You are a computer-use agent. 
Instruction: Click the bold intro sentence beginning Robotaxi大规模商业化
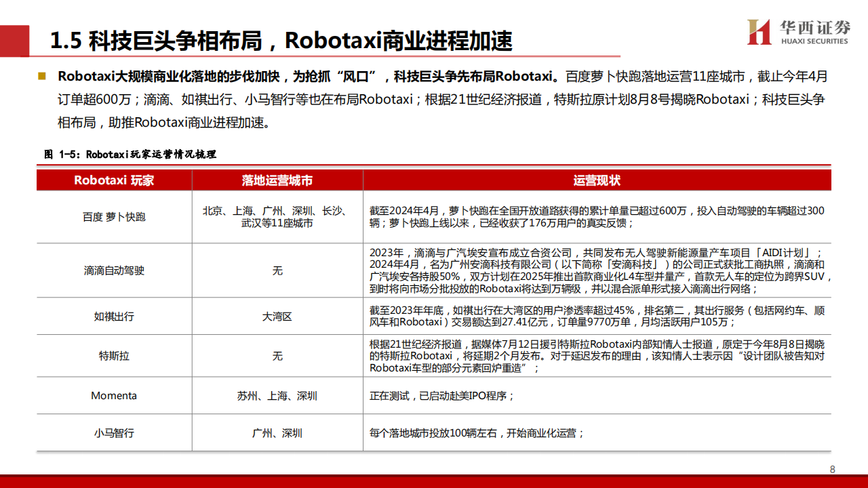(310, 76)
